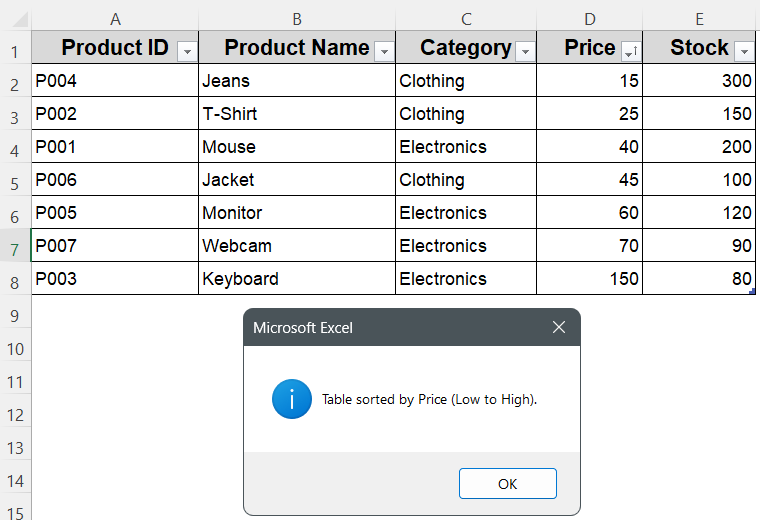Close the Microsoft Excel dialog
This screenshot has height=520, width=760.
click(559, 328)
